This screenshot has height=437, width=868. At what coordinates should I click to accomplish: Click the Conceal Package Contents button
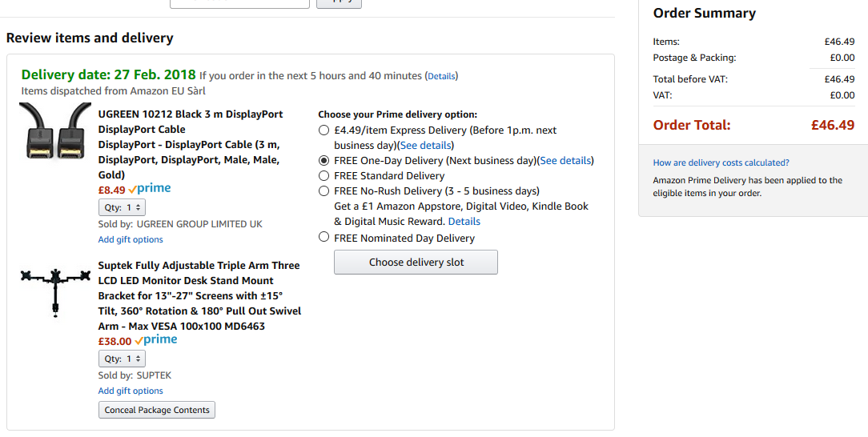157,410
